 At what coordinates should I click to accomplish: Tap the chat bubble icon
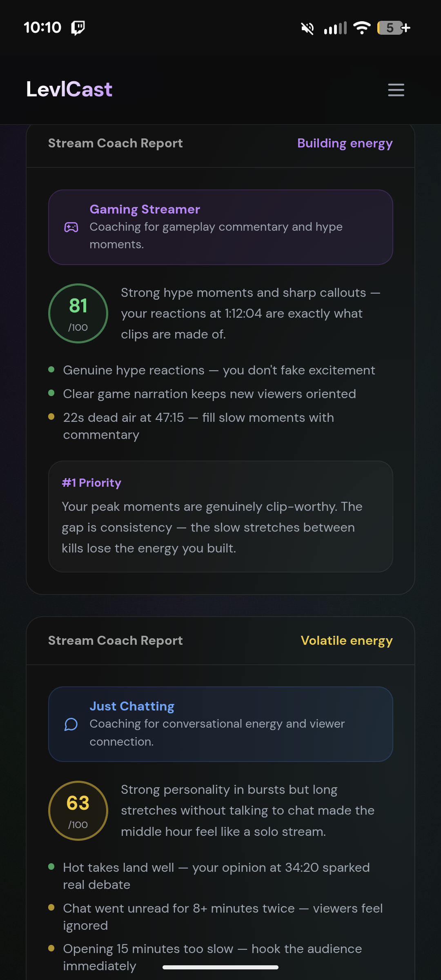(x=71, y=724)
